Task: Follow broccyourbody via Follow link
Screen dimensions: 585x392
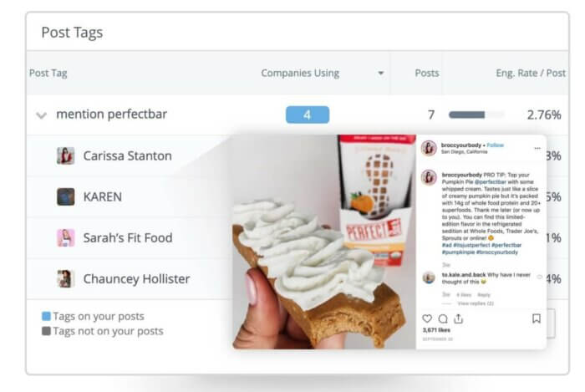Action: coord(495,145)
